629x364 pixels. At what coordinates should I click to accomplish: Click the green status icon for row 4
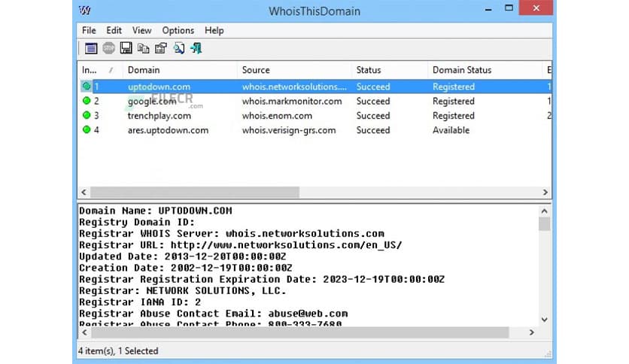87,129
